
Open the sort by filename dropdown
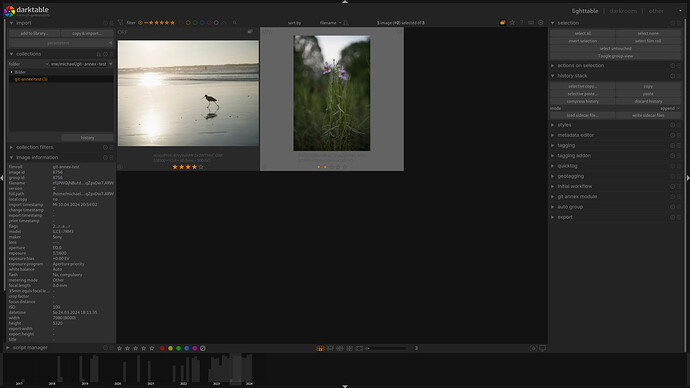coord(330,22)
